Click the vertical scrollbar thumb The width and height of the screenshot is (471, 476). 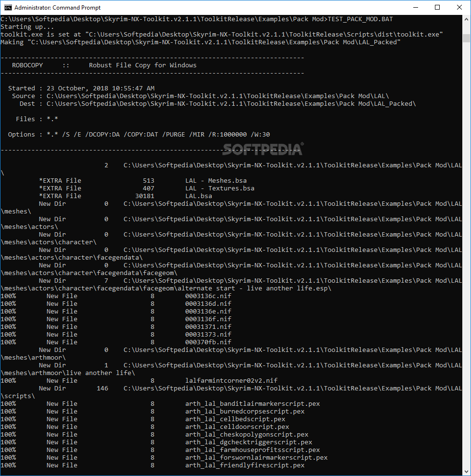click(467, 38)
